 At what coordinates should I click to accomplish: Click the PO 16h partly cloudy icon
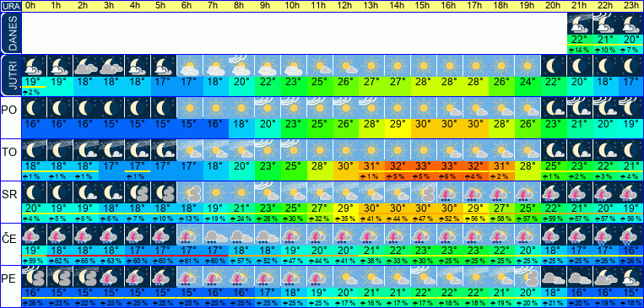(x=449, y=108)
